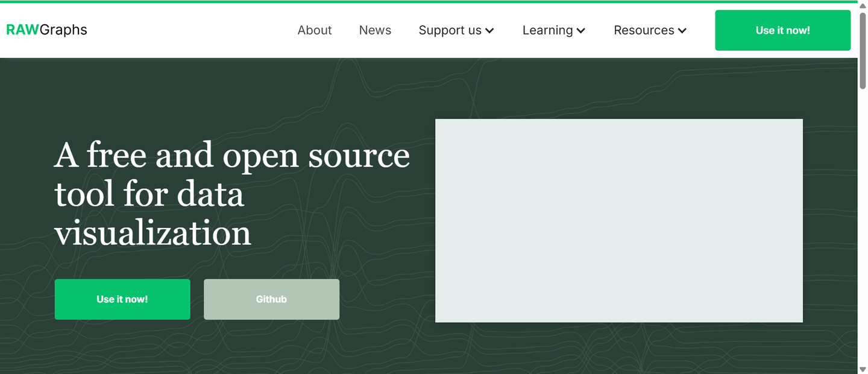Click the RAWGraphs logo
Image resolution: width=868 pixels, height=374 pixels.
pyautogui.click(x=46, y=30)
